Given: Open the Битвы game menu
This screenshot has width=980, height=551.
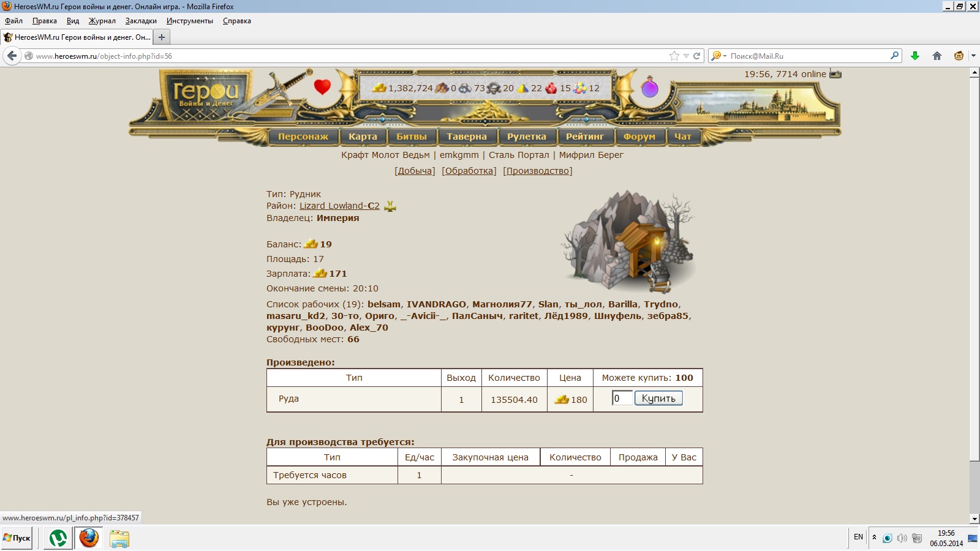Looking at the screenshot, I should (412, 137).
